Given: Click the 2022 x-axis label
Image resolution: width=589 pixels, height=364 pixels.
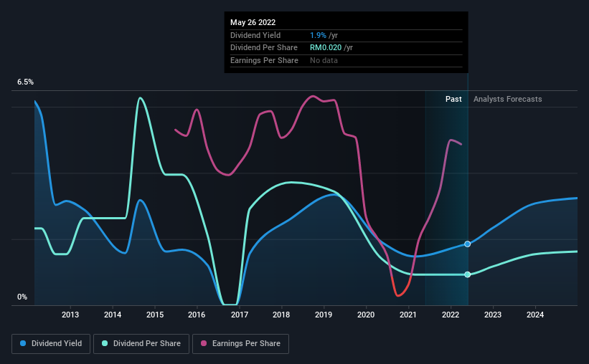Looking at the screenshot, I should (x=451, y=315).
